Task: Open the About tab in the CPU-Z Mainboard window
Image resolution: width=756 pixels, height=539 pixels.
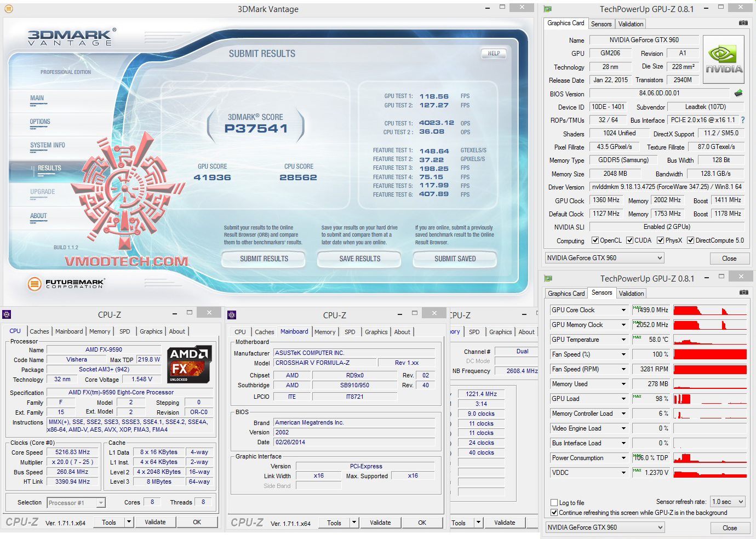Action: pyautogui.click(x=402, y=332)
